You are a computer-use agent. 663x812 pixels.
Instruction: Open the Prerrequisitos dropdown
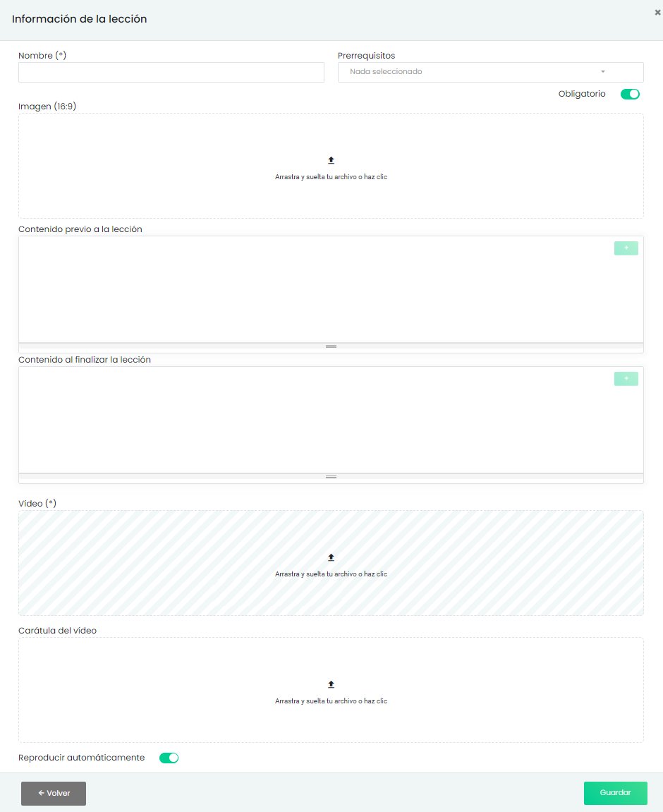pyautogui.click(x=480, y=72)
